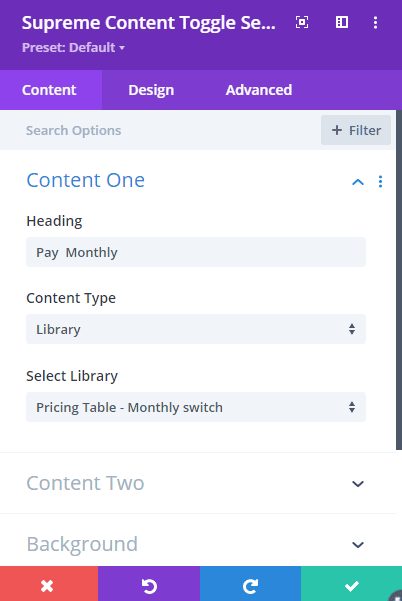The width and height of the screenshot is (402, 601).
Task: Open the header three-dot options menu
Action: pyautogui.click(x=375, y=22)
